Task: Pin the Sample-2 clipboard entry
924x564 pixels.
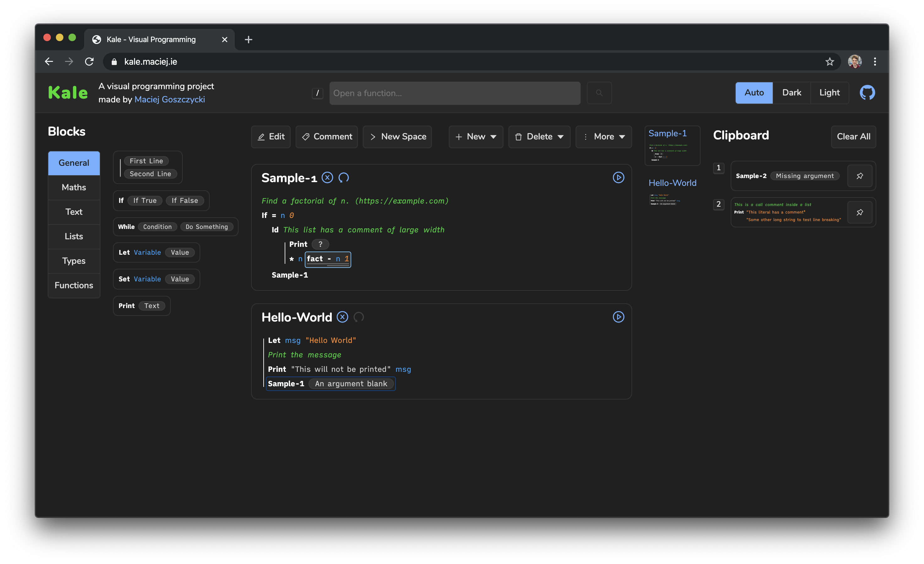Action: click(859, 176)
